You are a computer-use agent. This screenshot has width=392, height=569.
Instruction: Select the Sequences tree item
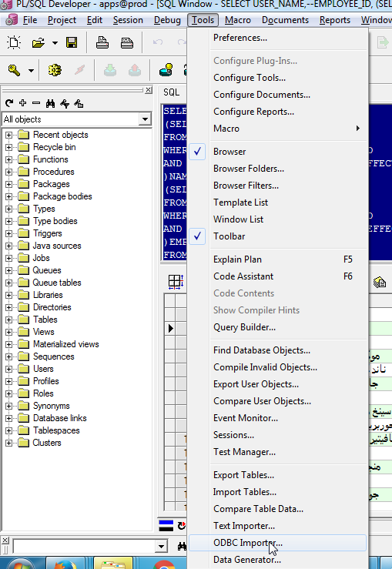[54, 356]
